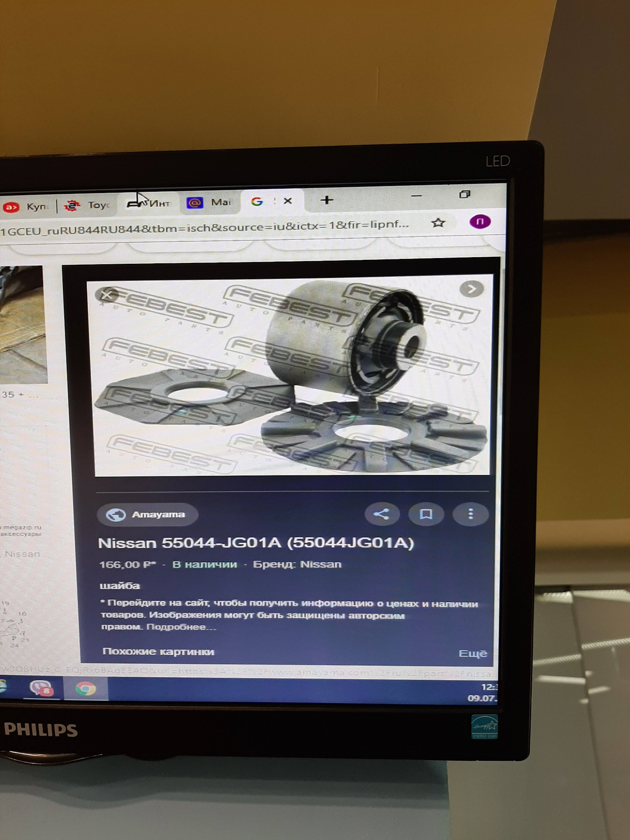This screenshot has width=630, height=840.
Task: Click the Febest bushing product image
Action: pos(292,376)
